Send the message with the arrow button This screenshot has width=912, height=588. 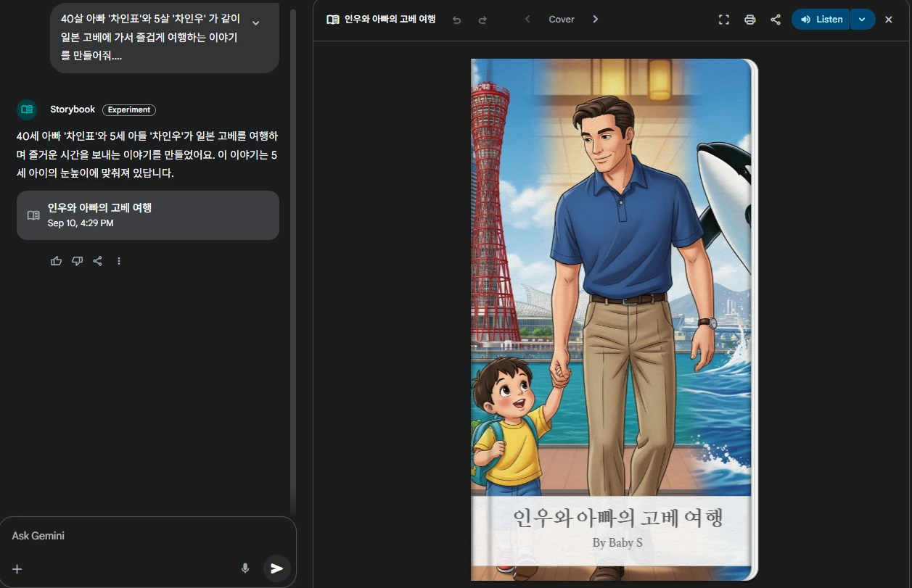coord(276,568)
